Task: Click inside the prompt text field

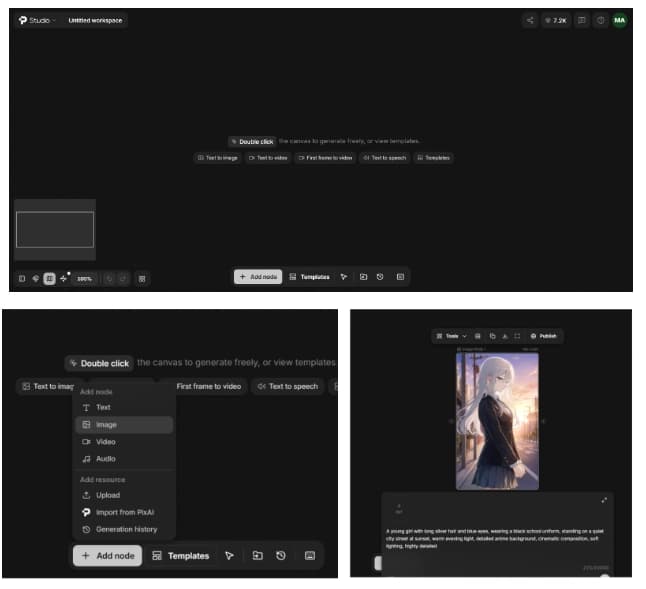Action: (496, 538)
